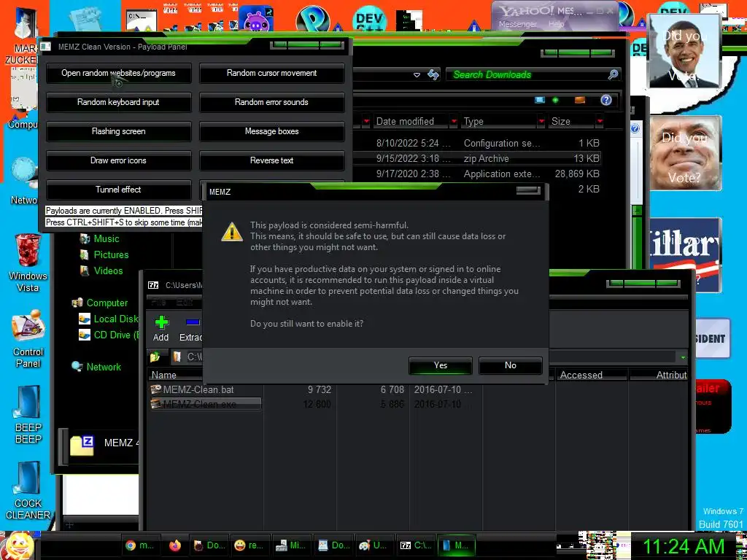Screen dimensions: 747x560
Task: Toggle Flashing screen payload
Action: coord(119,131)
